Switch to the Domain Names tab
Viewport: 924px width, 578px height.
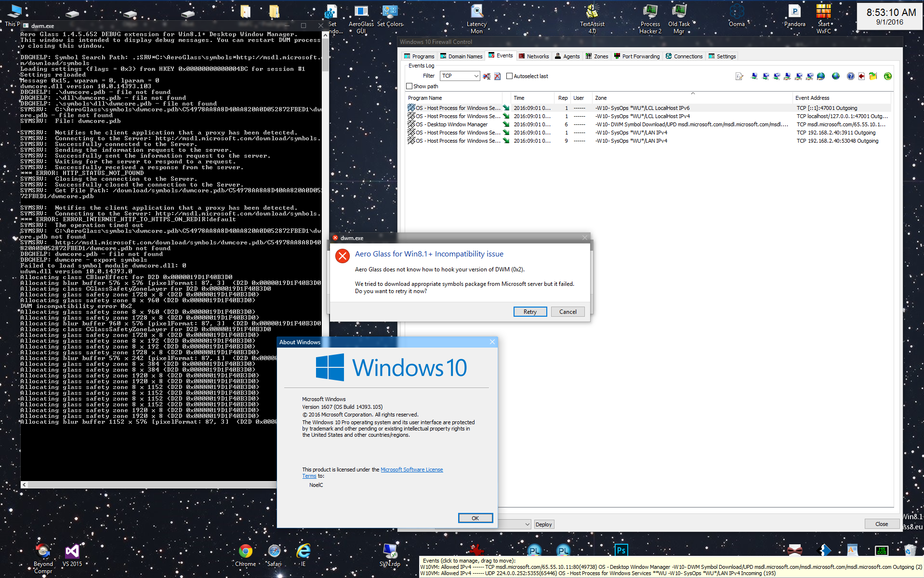[x=462, y=56]
